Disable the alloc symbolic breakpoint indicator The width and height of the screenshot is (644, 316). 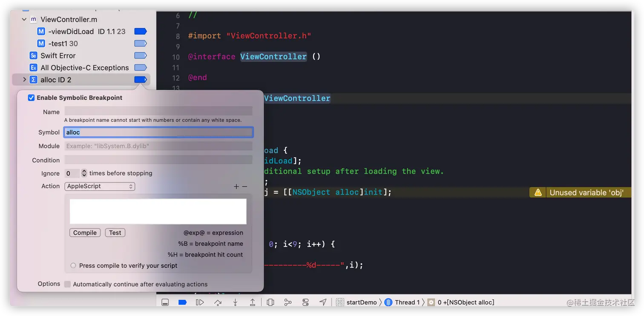click(141, 80)
